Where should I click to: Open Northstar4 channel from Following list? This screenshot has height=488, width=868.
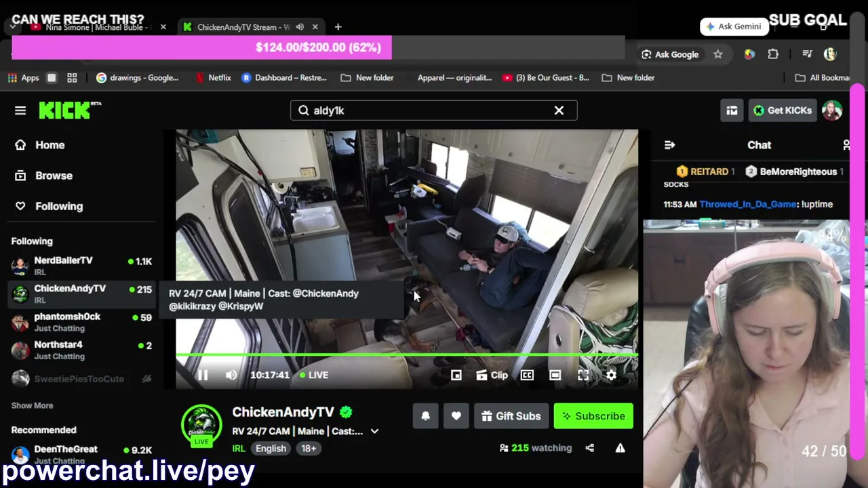[82, 350]
